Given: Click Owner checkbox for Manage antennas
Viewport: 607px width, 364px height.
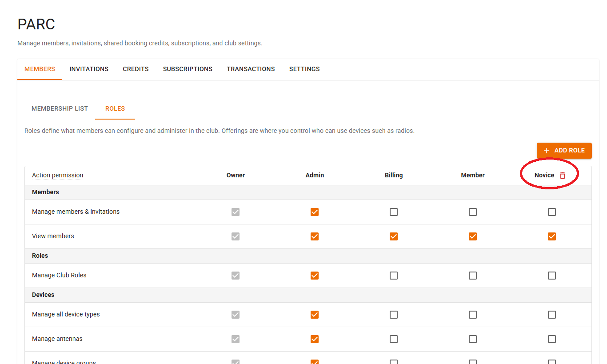Looking at the screenshot, I should click(x=236, y=339).
